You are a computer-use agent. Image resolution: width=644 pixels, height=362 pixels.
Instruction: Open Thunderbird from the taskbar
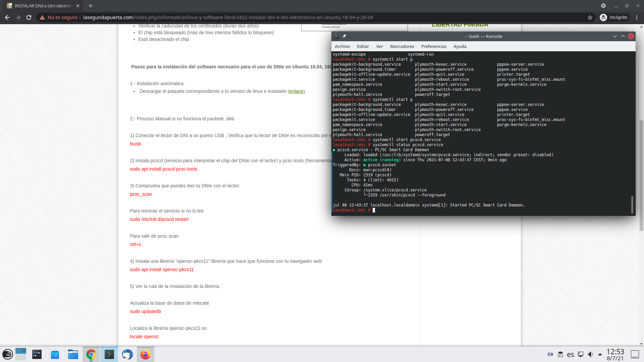[127, 354]
